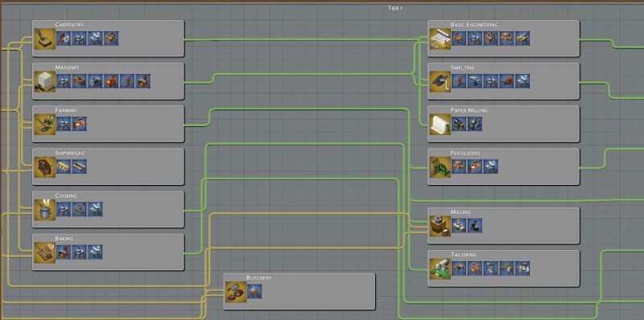Click the 'Tier I' heading label
The height and width of the screenshot is (320, 644).
click(x=394, y=8)
